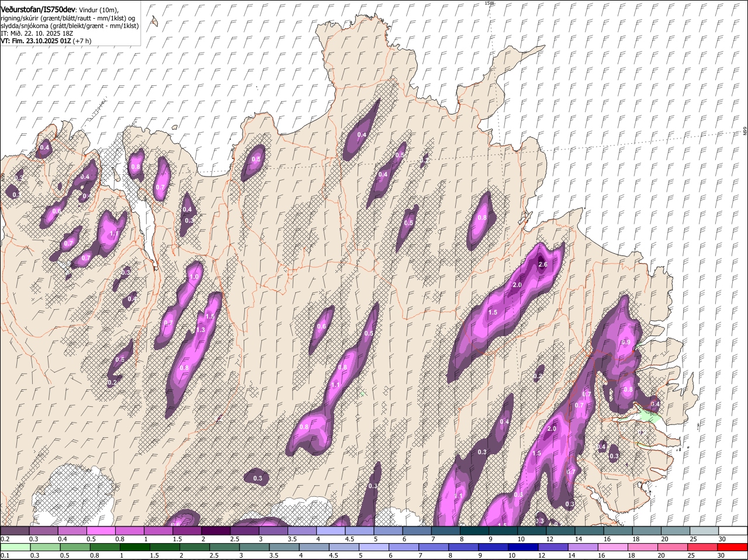Upper legend: pick swatch between 0.2 and 0.3

pos(15,530)
